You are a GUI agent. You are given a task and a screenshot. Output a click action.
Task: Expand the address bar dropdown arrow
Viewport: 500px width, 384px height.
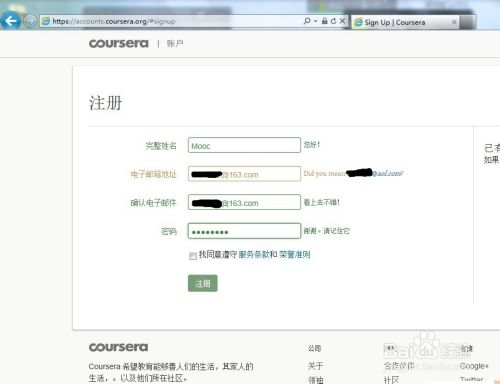click(315, 21)
